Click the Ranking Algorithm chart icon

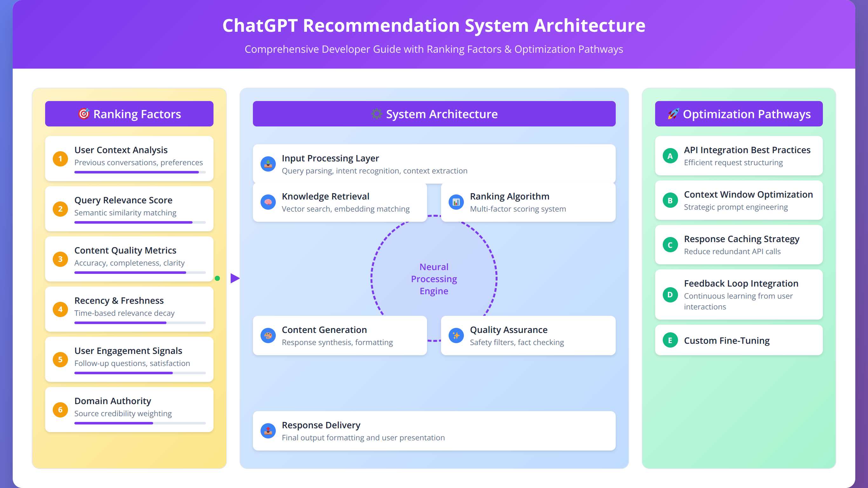456,202
